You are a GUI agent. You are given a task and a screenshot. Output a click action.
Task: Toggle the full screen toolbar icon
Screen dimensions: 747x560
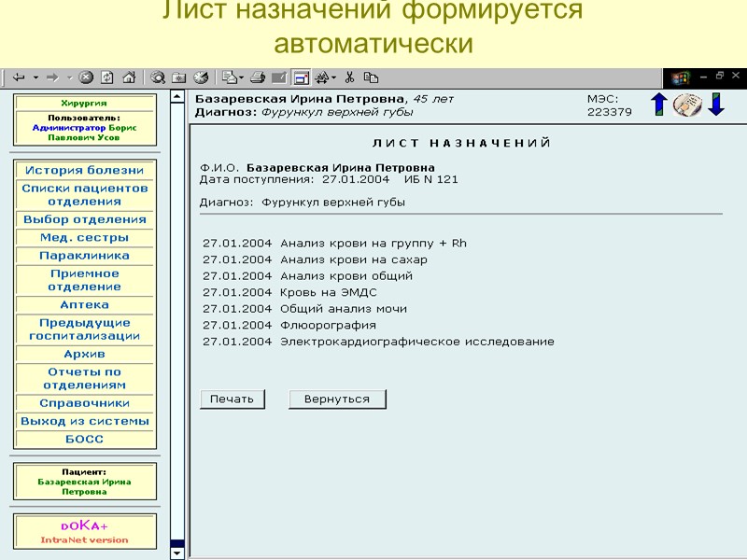click(301, 77)
